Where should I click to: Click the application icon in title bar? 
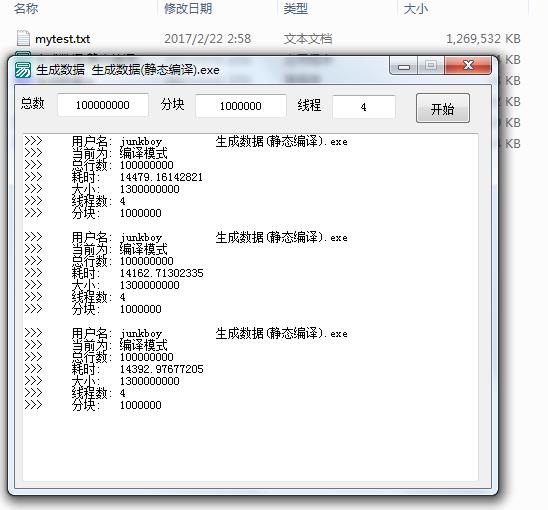tap(23, 70)
